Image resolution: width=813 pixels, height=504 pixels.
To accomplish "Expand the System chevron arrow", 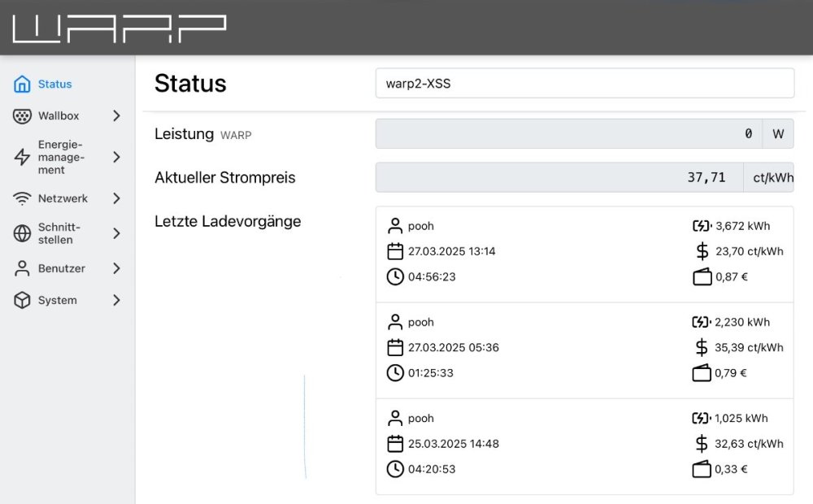I will tap(116, 301).
